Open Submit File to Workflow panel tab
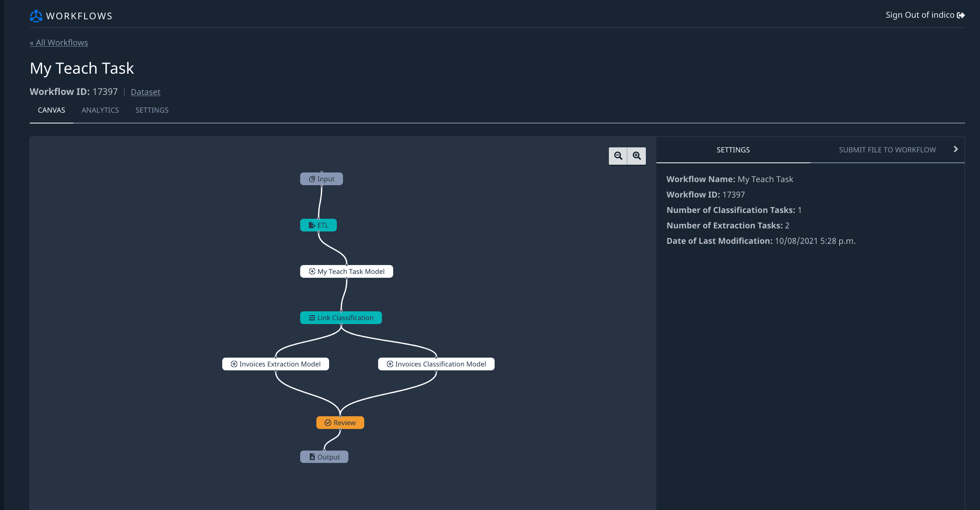The width and height of the screenshot is (980, 510). point(887,150)
